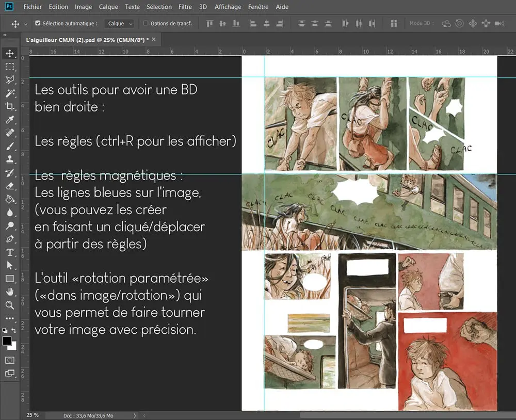Open the Fichier menu

[x=33, y=7]
